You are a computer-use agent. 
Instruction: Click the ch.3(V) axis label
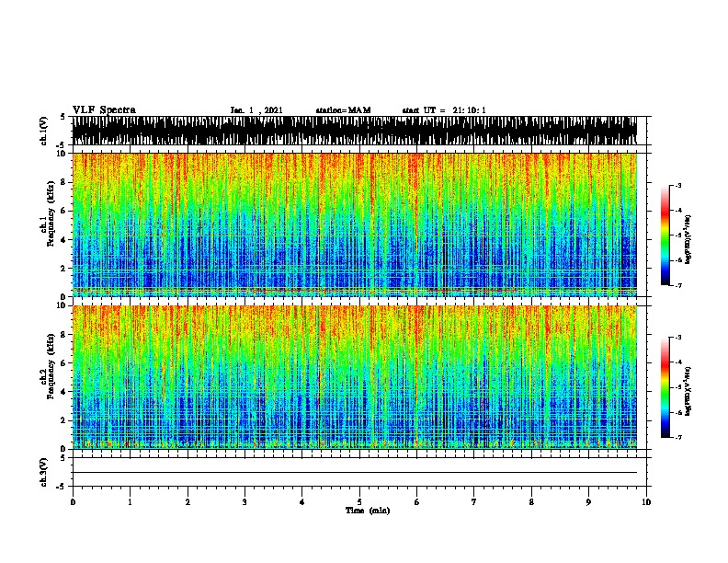click(x=43, y=472)
